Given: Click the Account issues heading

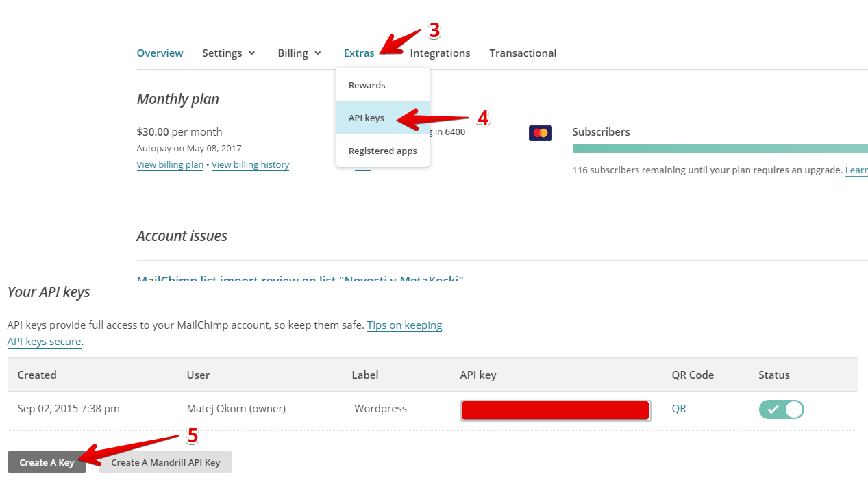Looking at the screenshot, I should click(182, 236).
